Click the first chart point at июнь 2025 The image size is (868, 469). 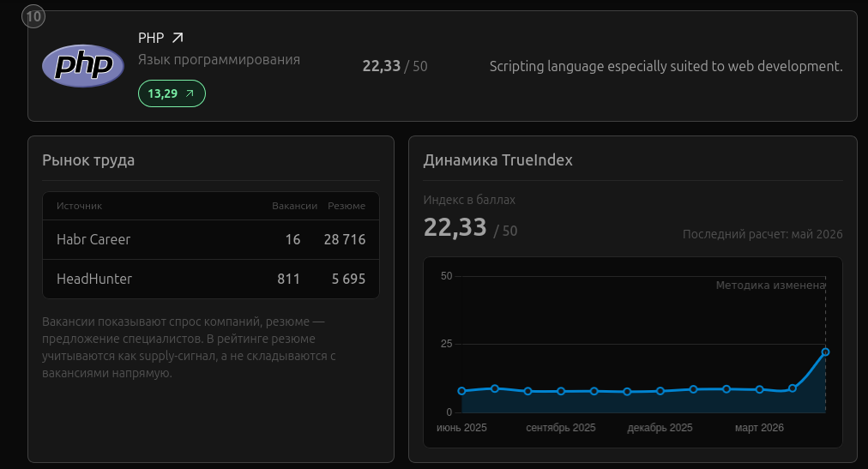[461, 391]
